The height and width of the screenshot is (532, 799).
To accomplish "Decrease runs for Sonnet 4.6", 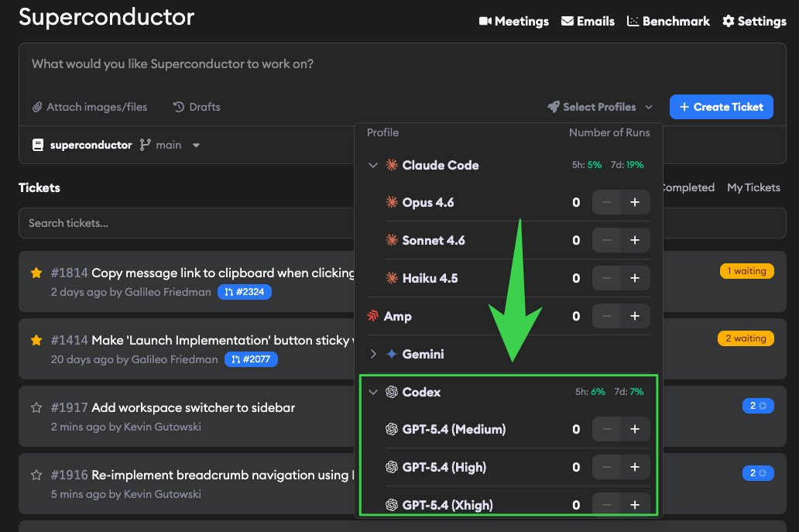I will pos(606,240).
